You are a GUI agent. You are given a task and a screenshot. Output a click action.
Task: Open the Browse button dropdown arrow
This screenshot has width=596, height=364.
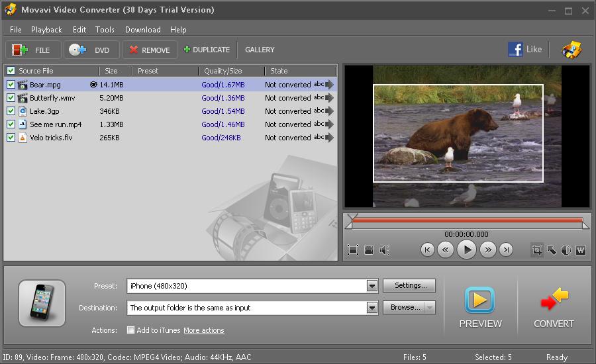[430, 307]
